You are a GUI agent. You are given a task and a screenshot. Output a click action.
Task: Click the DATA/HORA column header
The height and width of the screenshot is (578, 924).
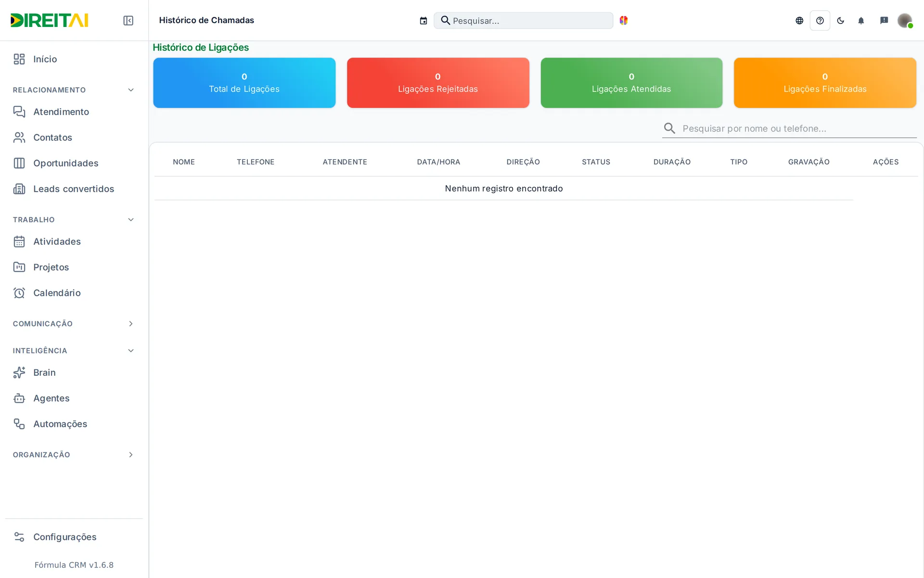(x=438, y=162)
